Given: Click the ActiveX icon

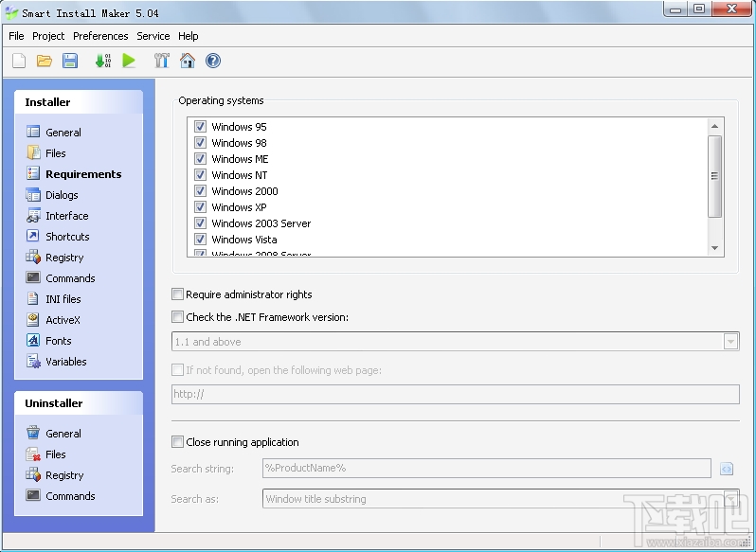Looking at the screenshot, I should [x=33, y=319].
